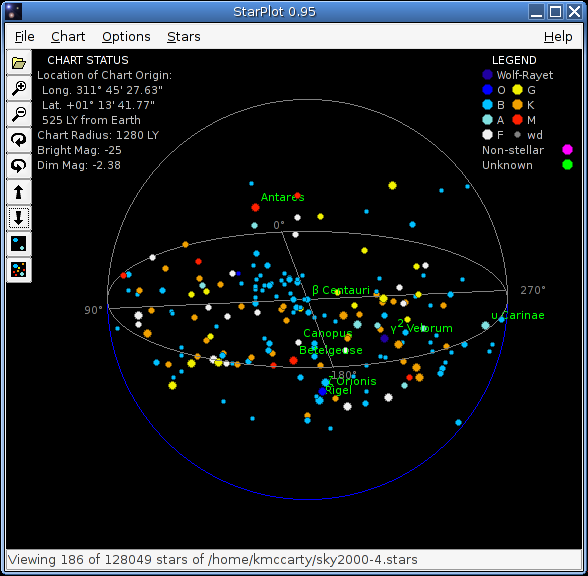Open a star file with the folder icon
Image resolution: width=588 pixels, height=576 pixels.
(19, 63)
